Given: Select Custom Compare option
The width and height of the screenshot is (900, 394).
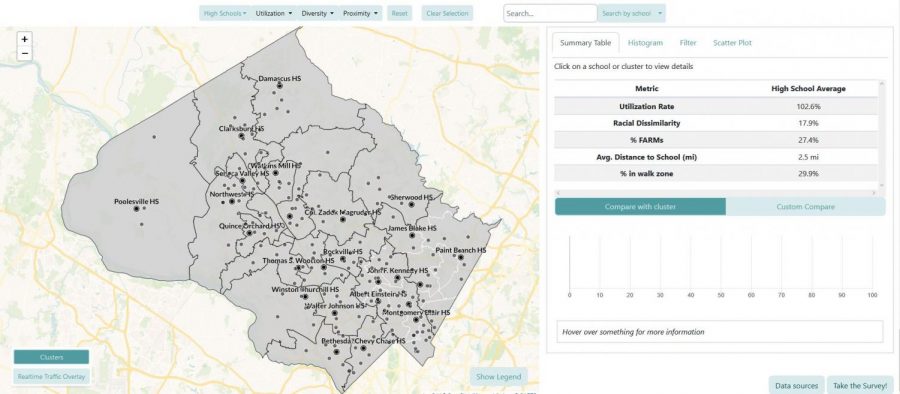Looking at the screenshot, I should click(805, 207).
